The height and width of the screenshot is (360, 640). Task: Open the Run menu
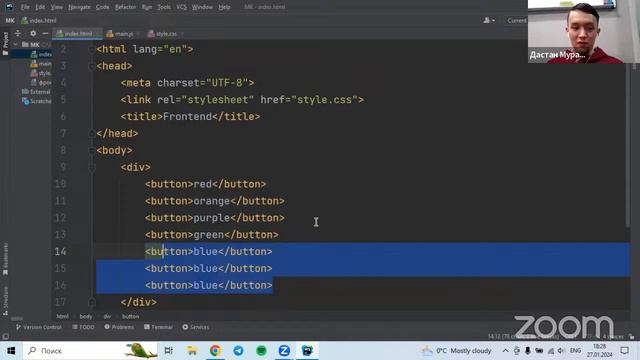[147, 7]
